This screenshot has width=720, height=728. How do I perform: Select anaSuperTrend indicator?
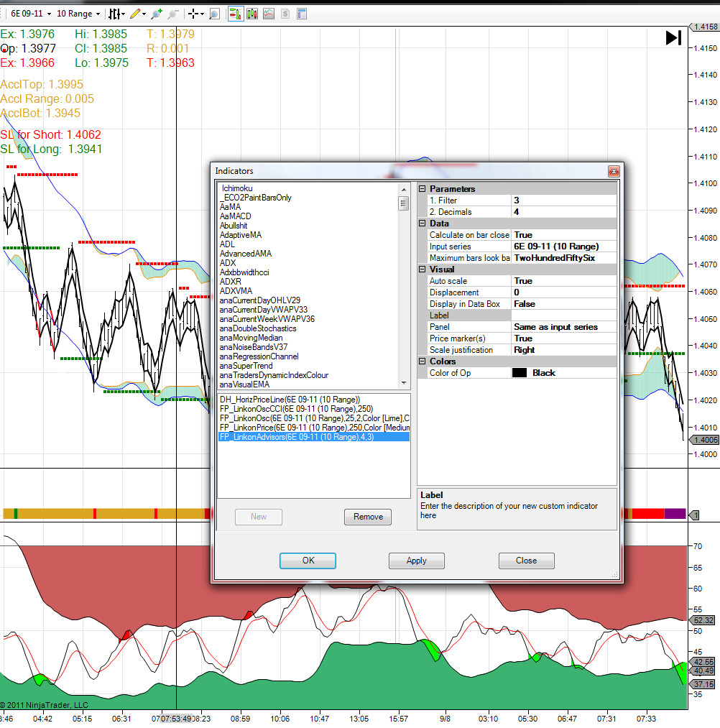[x=246, y=366]
